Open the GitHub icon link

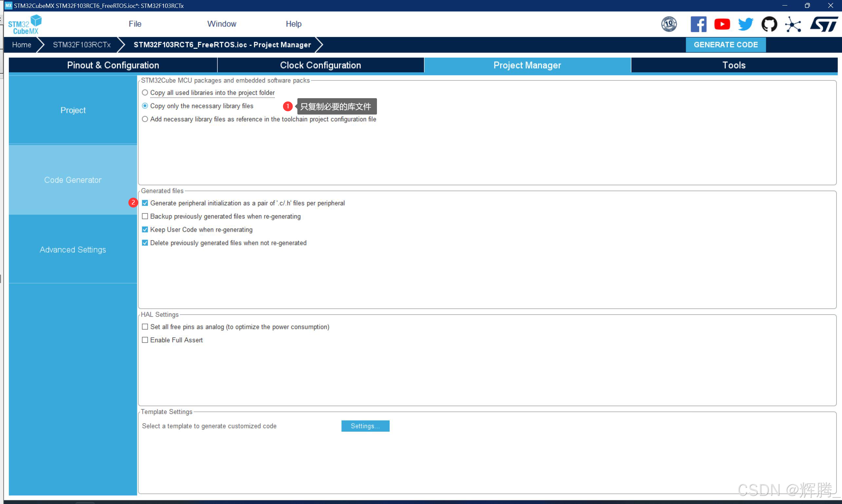click(769, 24)
